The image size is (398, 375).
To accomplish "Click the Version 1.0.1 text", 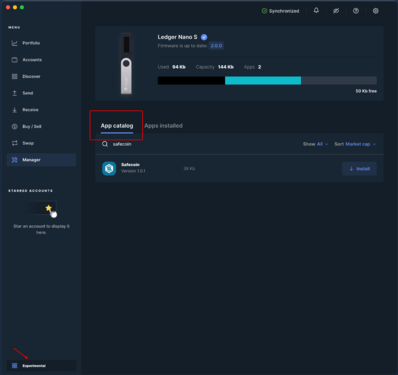I will [133, 171].
